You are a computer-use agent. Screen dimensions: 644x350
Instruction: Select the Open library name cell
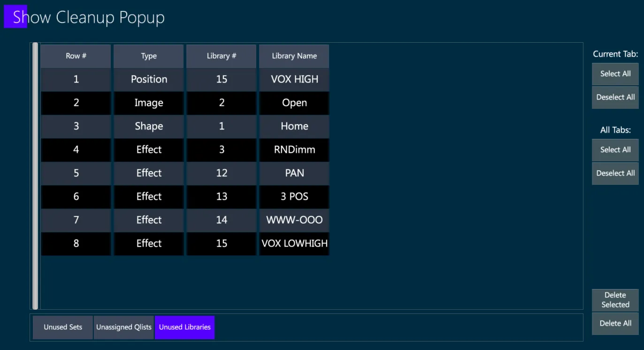(x=294, y=103)
